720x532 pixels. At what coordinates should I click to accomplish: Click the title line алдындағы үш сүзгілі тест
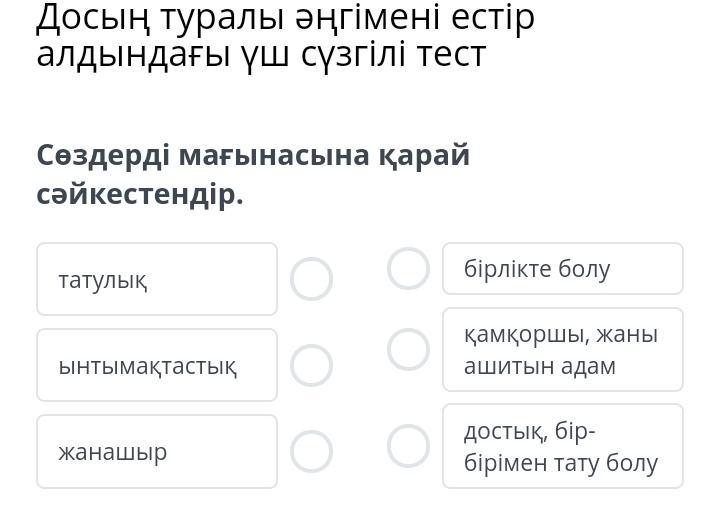(261, 54)
